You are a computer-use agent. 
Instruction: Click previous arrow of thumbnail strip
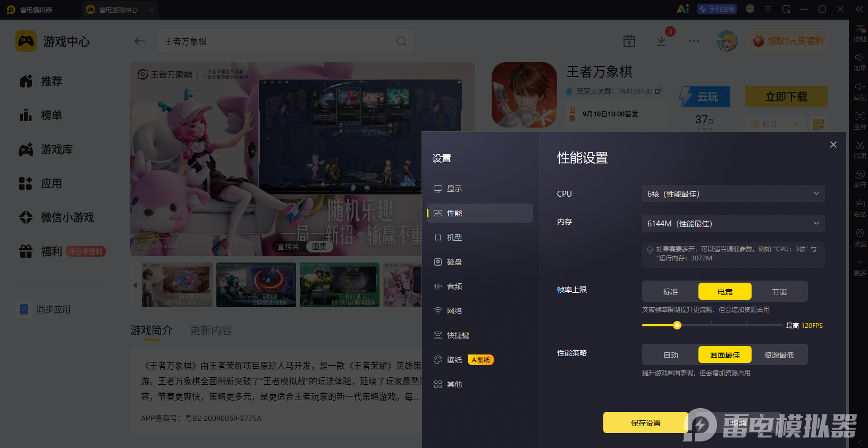coord(135,285)
